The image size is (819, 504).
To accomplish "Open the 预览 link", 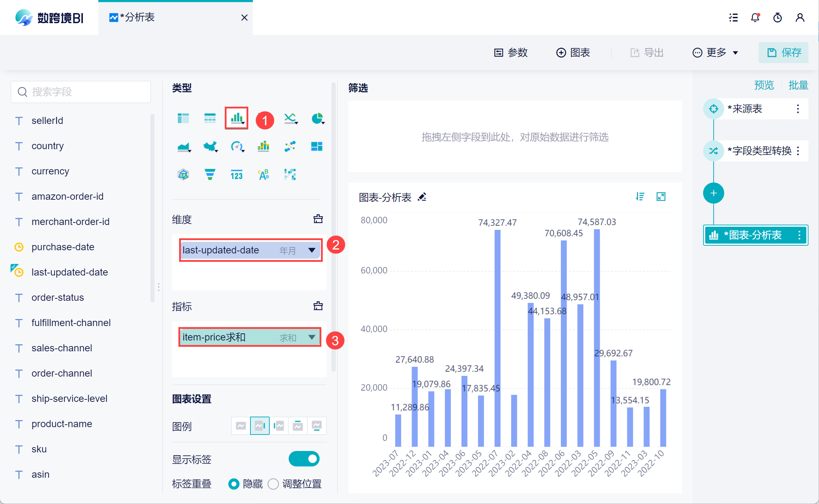I will coord(764,85).
